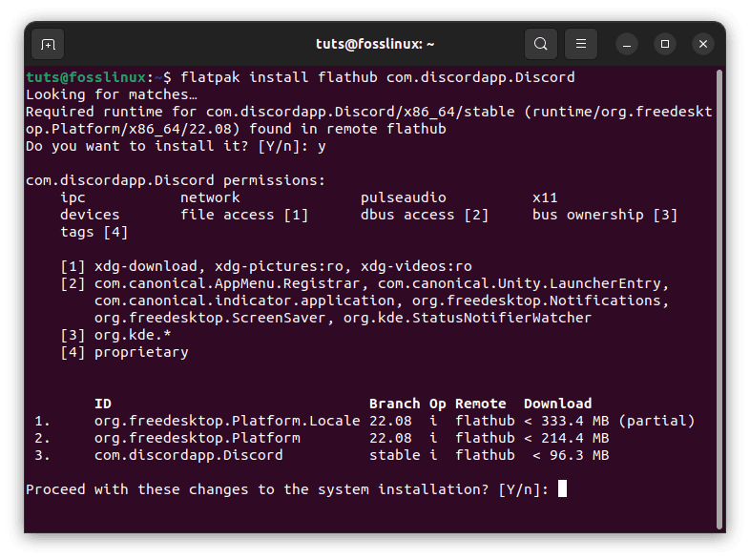The image size is (750, 560).
Task: Click the ipc permission entry
Action: 73,197
